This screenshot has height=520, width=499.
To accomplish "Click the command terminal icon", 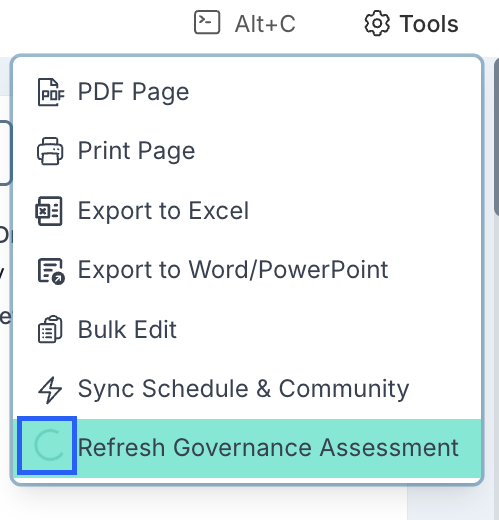I will (207, 22).
